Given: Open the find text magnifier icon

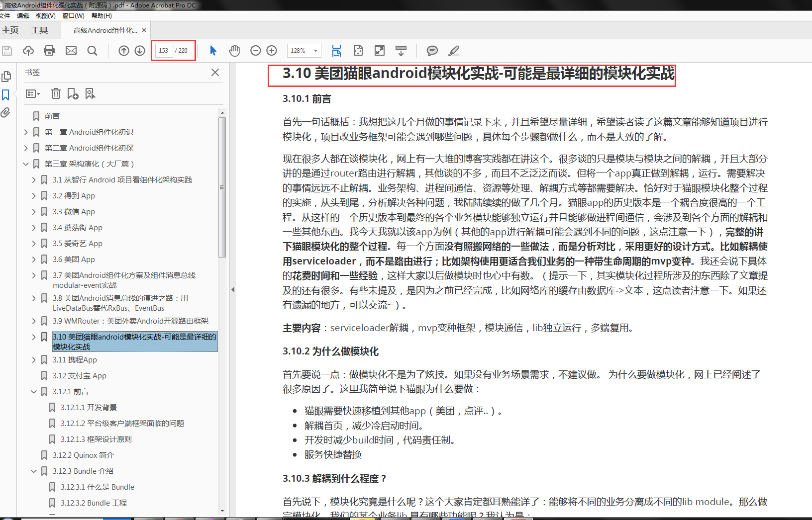Looking at the screenshot, I should click(92, 50).
